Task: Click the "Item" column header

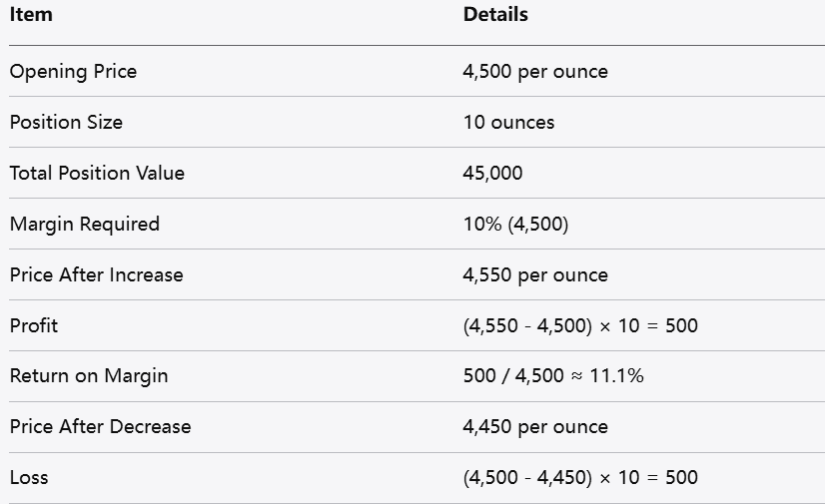Action: coord(31,15)
